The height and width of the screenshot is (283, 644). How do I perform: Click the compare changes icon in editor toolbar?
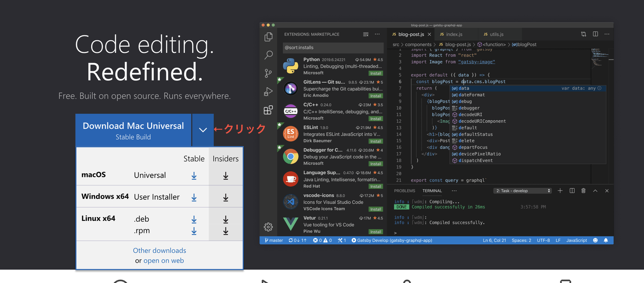(584, 34)
